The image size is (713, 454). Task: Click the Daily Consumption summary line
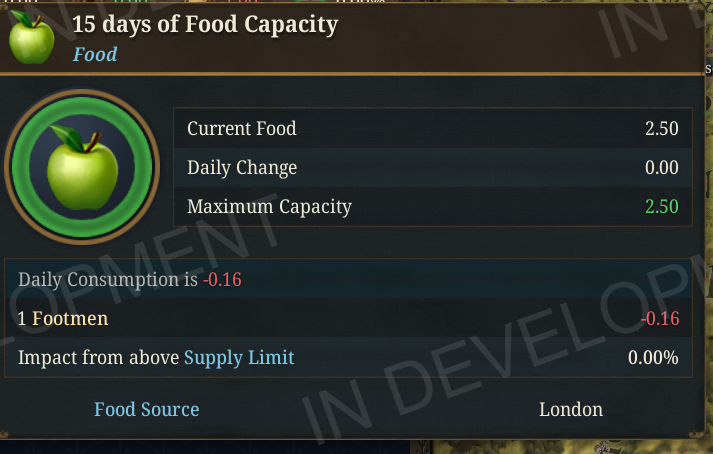108,279
